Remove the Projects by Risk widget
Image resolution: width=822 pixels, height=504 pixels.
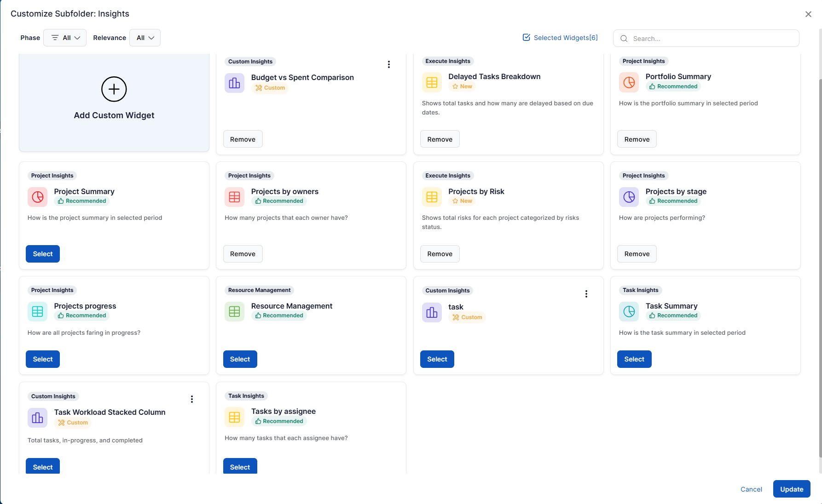click(x=440, y=254)
